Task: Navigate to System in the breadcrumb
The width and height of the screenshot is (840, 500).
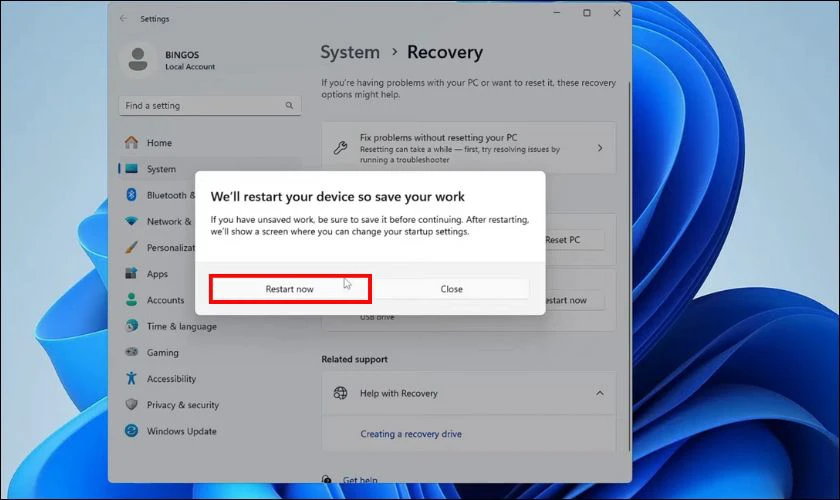Action: click(350, 52)
